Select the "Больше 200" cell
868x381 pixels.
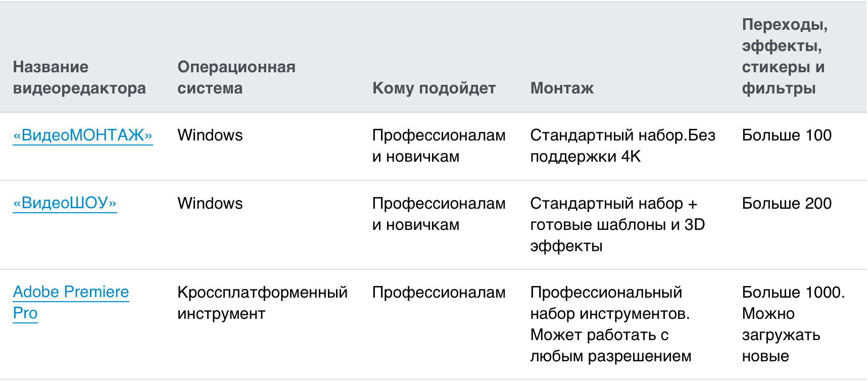coord(787,204)
